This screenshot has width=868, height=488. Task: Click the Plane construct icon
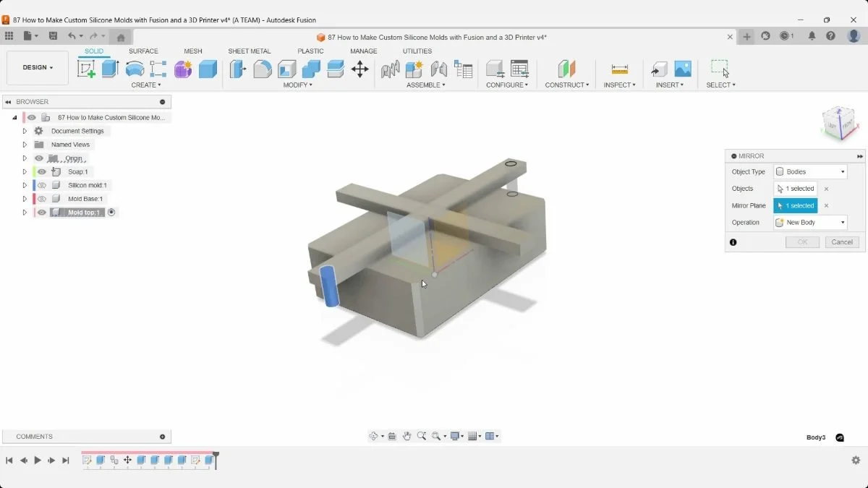pyautogui.click(x=566, y=69)
